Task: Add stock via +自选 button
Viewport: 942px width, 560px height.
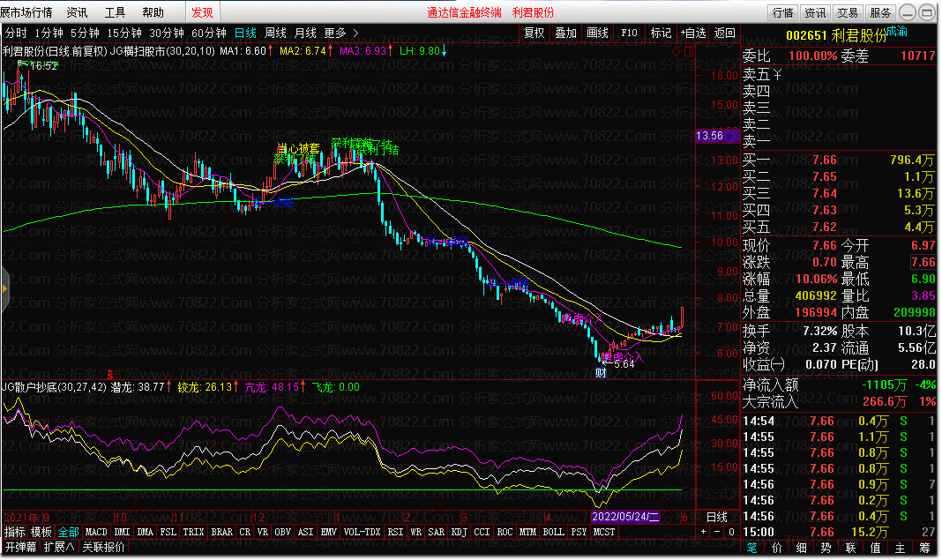Action: click(692, 33)
